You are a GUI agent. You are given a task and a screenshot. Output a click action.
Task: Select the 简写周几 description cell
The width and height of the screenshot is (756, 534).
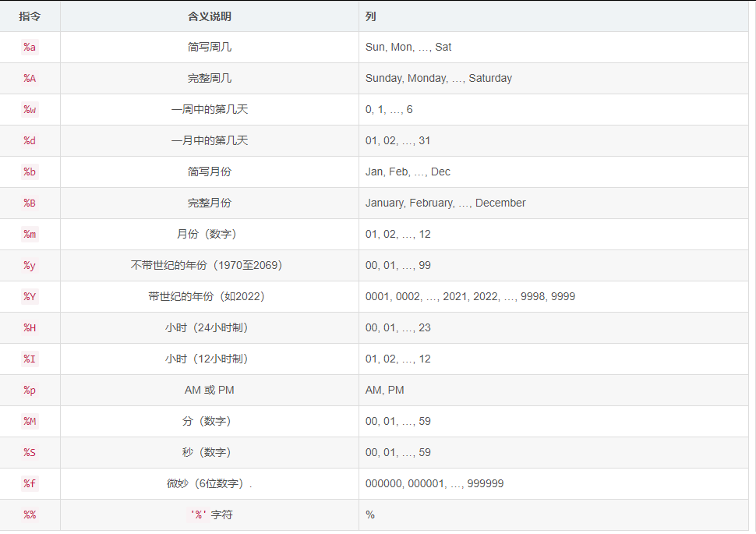pyautogui.click(x=209, y=47)
